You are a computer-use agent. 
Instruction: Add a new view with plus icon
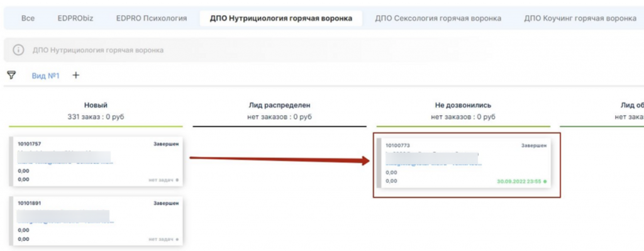[x=75, y=75]
